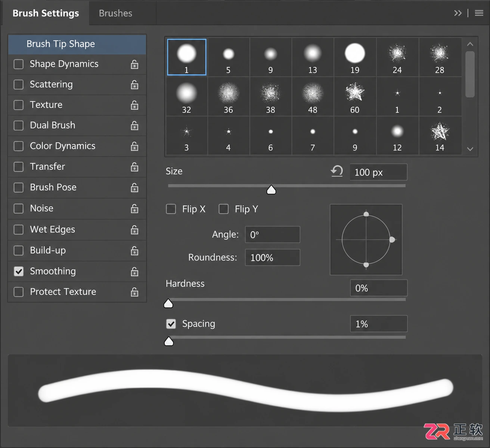Toggle the lock icon beside Protect Texture
Viewport: 490px width, 448px height.
pyautogui.click(x=134, y=292)
